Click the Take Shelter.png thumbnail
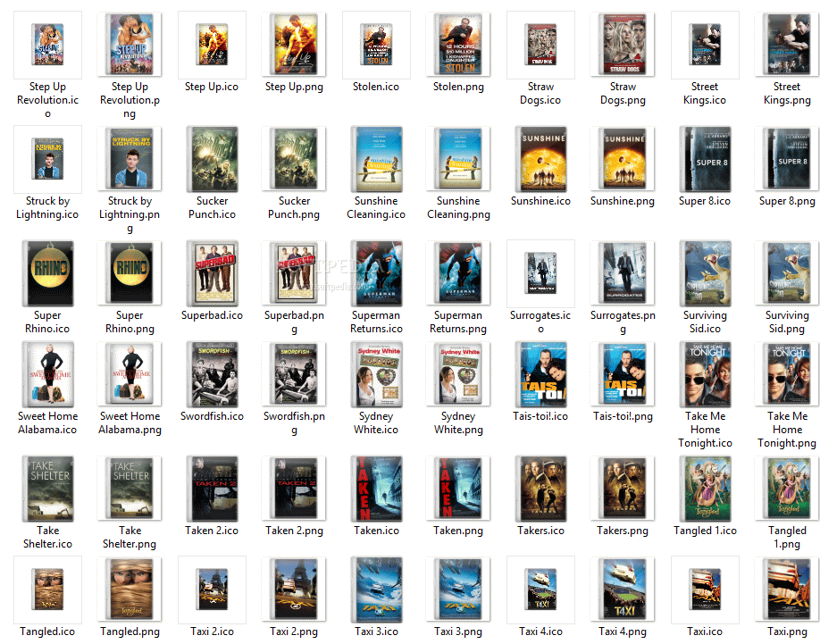820x644 pixels. (130, 489)
